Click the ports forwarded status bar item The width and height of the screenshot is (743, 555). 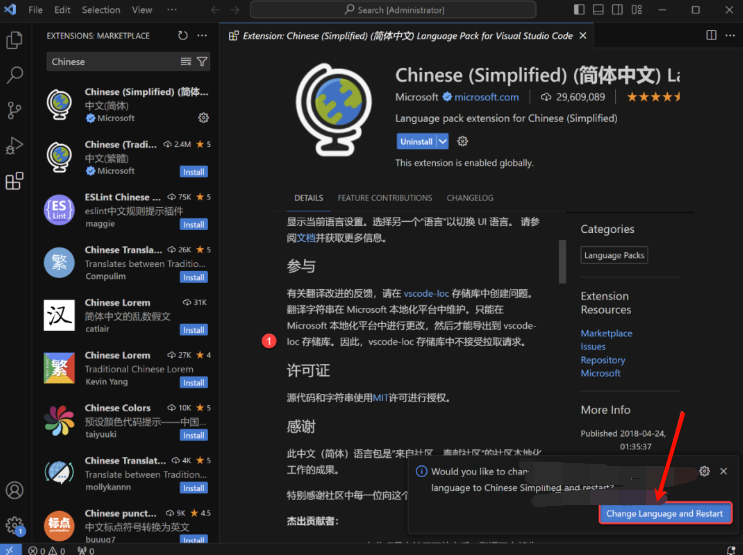pyautogui.click(x=86, y=550)
